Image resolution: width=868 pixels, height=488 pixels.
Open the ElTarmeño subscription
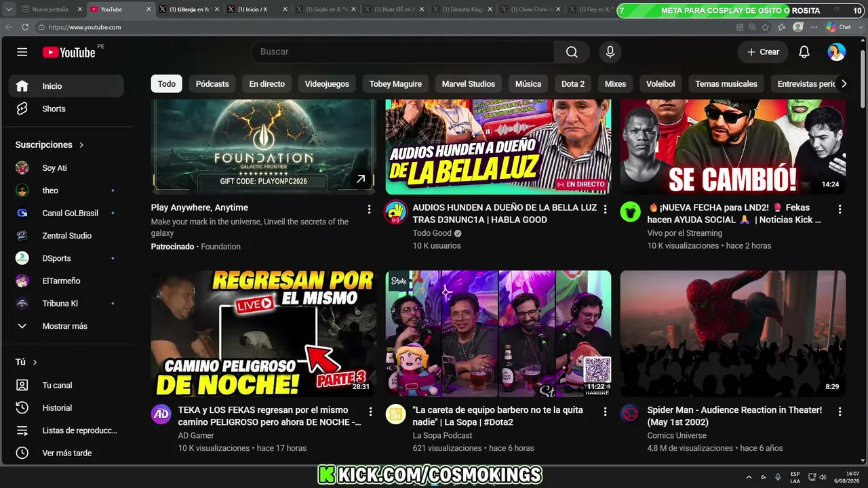coord(66,281)
